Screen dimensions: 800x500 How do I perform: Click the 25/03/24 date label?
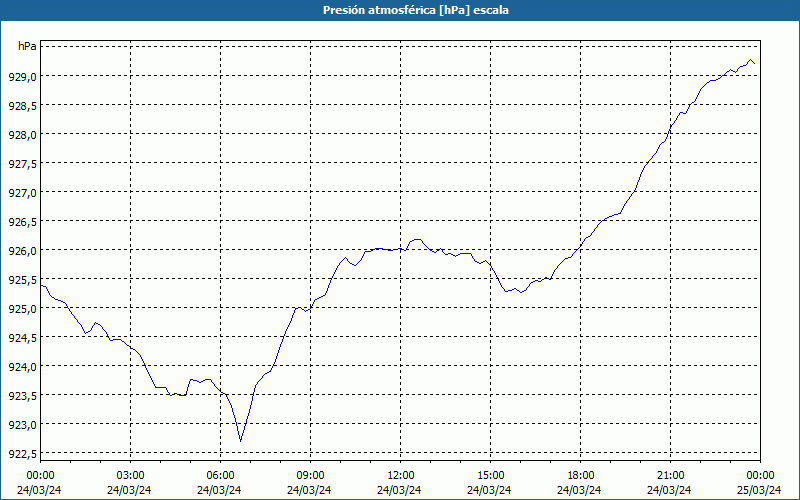[759, 490]
